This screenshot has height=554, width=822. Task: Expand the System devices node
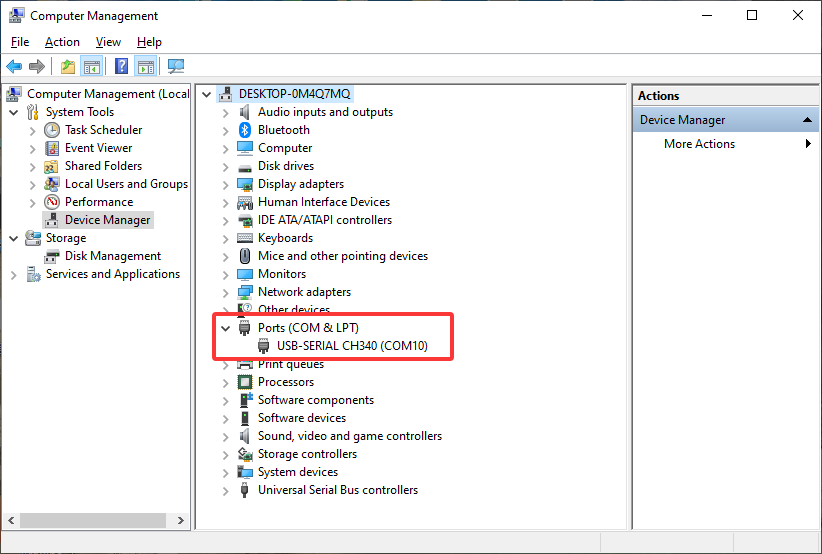coord(225,473)
